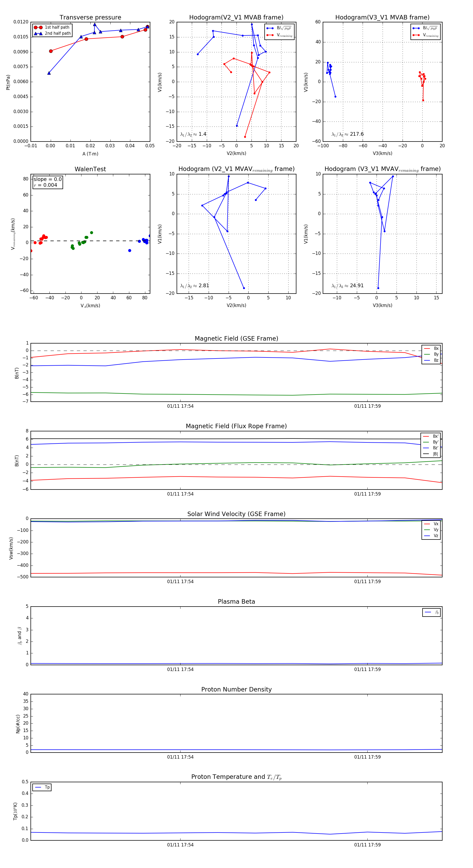Click the "Bx'" legend entry in Flux Rope panel
The image size is (473, 868).
(x=431, y=436)
